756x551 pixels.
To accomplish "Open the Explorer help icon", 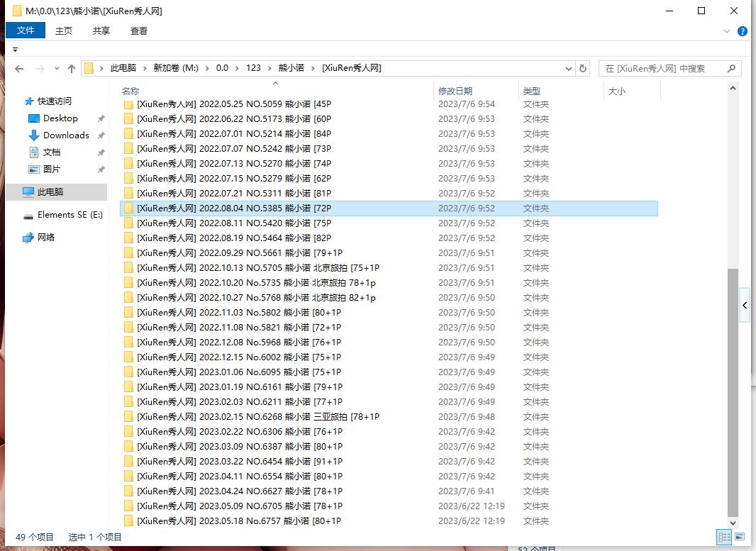I will coord(743,31).
